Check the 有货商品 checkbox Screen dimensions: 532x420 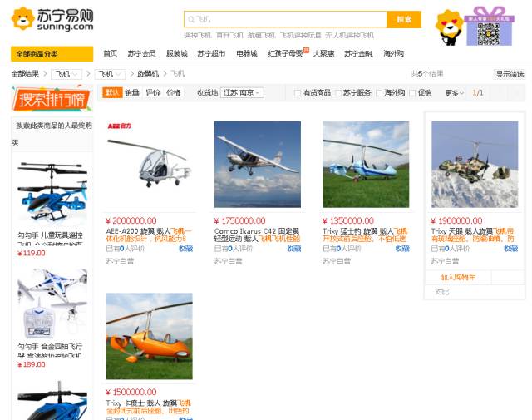[298, 93]
